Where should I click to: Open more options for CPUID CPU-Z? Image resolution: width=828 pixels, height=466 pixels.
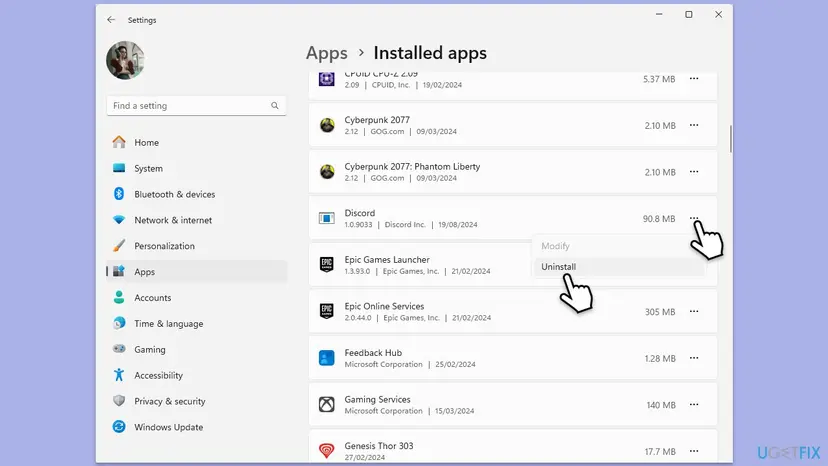[x=694, y=79]
